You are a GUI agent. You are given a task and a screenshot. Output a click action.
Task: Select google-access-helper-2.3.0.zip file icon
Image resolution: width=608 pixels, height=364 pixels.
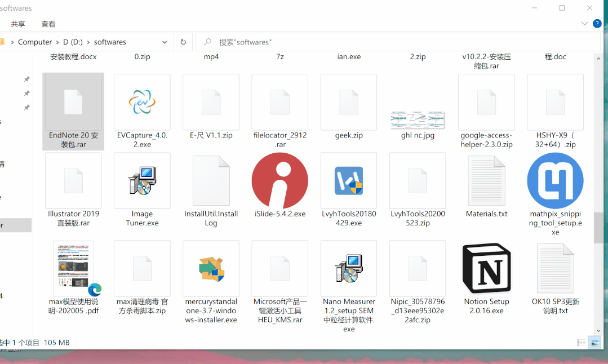tap(486, 102)
